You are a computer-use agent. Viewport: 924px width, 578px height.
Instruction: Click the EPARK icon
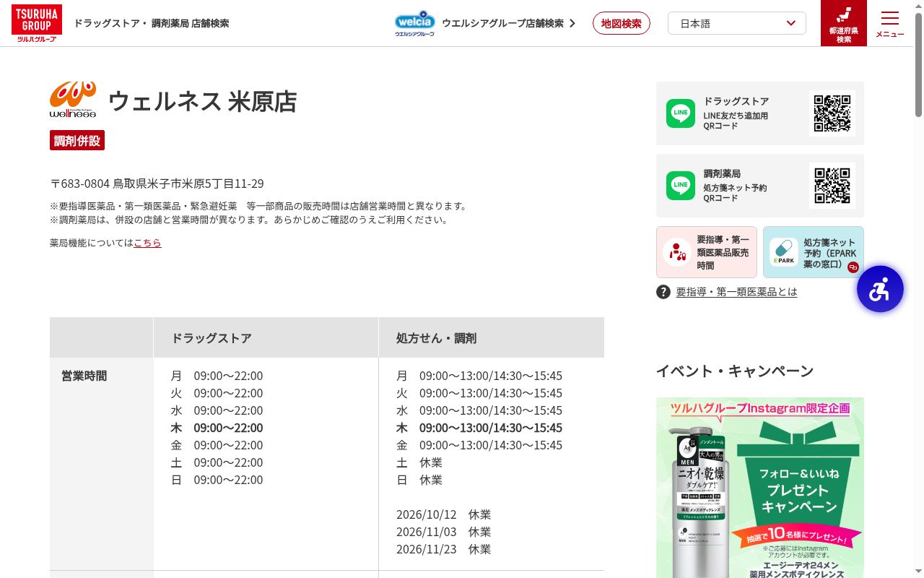784,252
